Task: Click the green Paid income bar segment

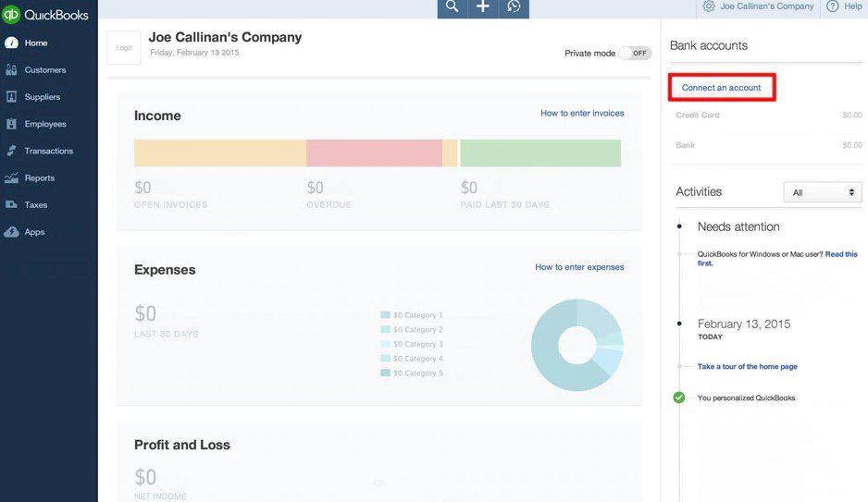Action: pyautogui.click(x=540, y=153)
